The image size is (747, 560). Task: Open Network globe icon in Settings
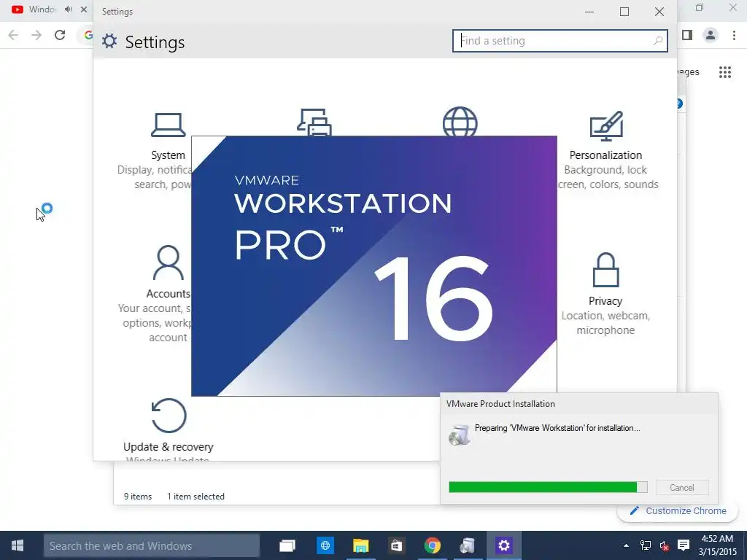pyautogui.click(x=460, y=122)
